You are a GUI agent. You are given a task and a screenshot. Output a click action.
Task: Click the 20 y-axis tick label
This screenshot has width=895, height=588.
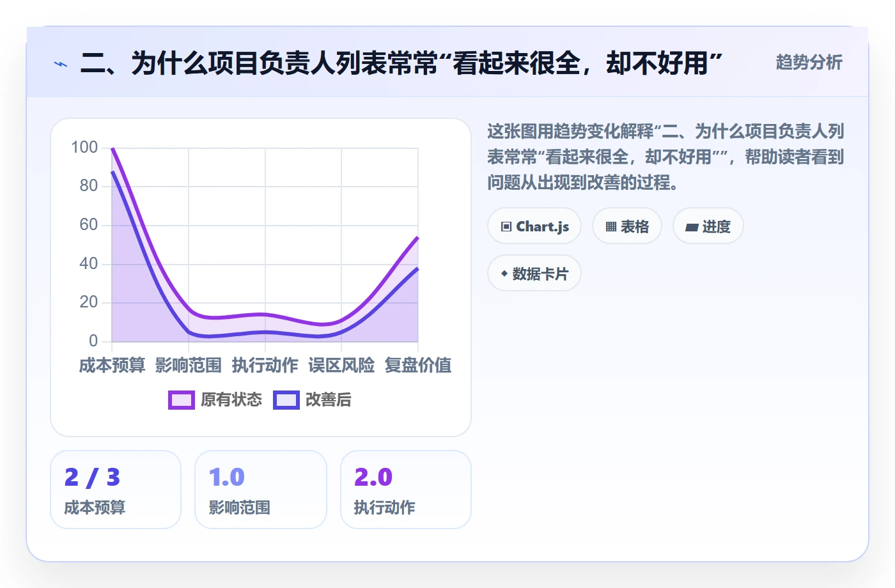(x=89, y=302)
